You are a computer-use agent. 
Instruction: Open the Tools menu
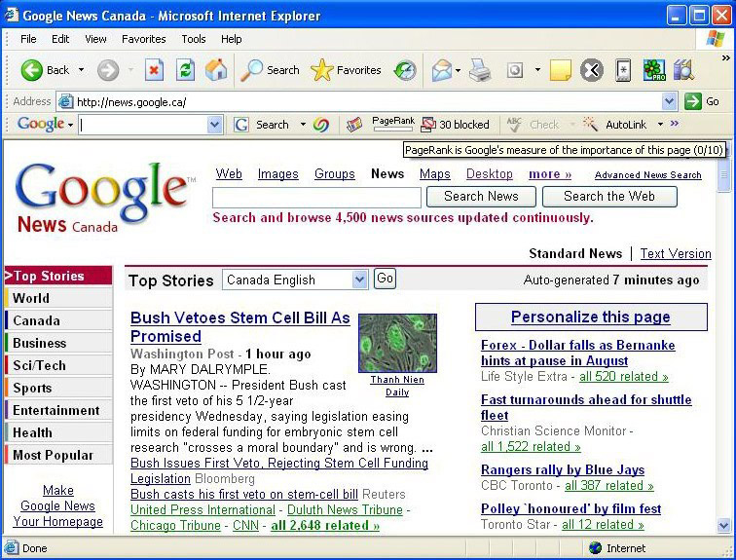[194, 39]
